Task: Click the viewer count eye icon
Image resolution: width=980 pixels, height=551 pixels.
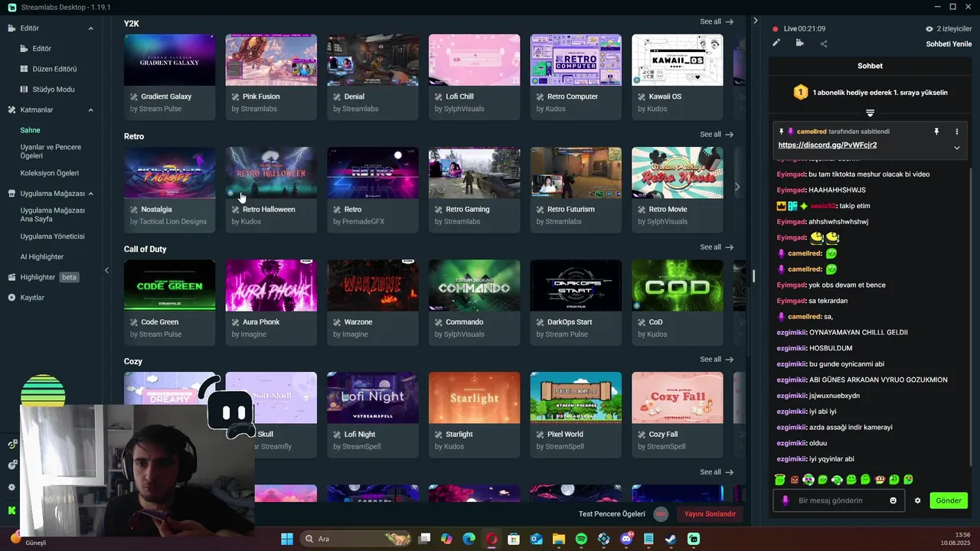Action: click(929, 29)
